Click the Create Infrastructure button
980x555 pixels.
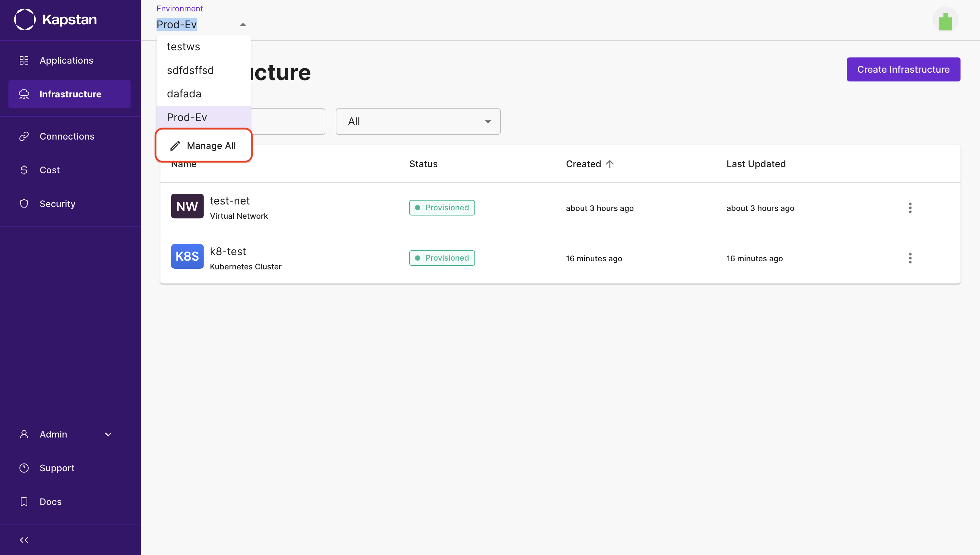[903, 69]
